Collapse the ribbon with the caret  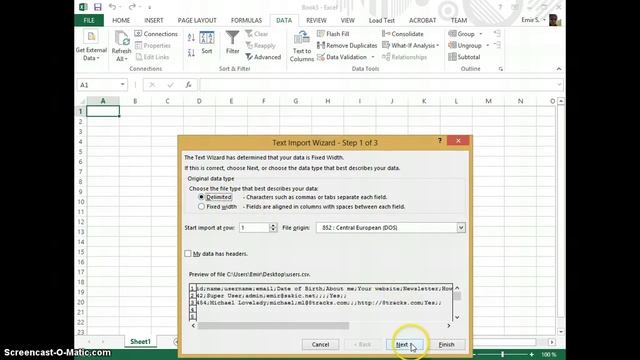(x=559, y=69)
